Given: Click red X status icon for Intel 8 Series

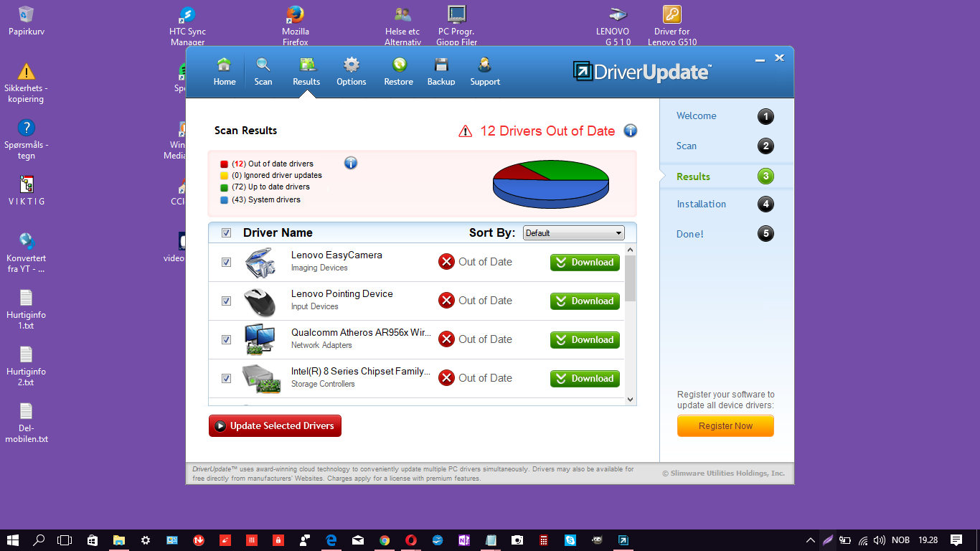Looking at the screenshot, I should (446, 378).
